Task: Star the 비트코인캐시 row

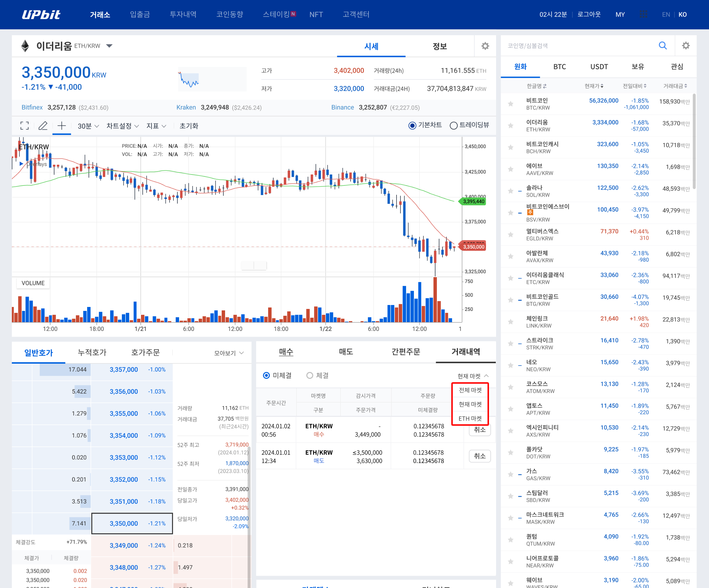Action: 510,147
